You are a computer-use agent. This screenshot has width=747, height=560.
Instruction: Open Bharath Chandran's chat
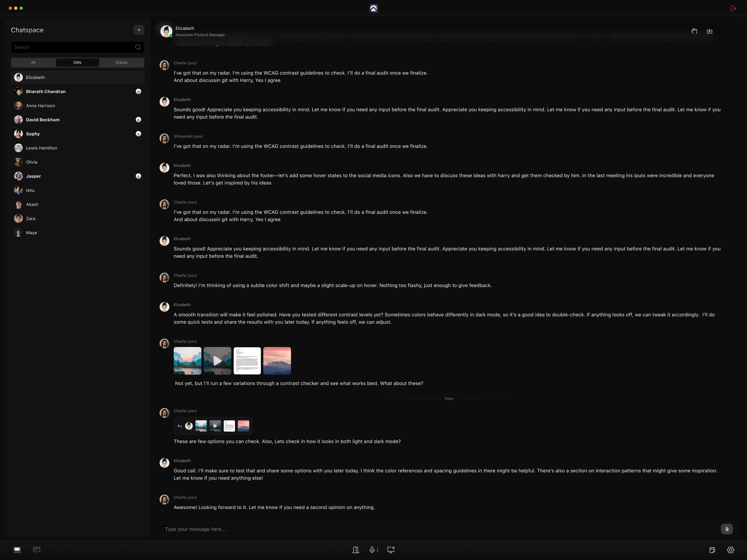click(78, 91)
